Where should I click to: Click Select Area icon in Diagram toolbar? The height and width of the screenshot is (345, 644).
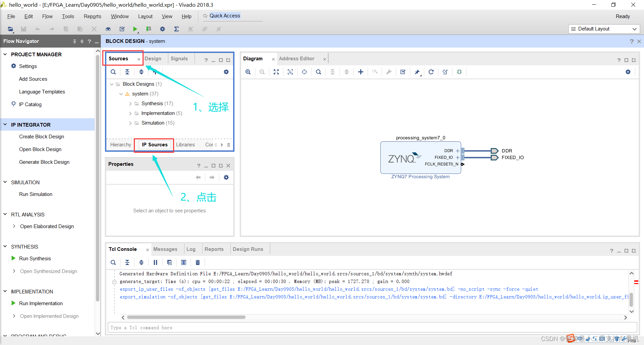[290, 72]
